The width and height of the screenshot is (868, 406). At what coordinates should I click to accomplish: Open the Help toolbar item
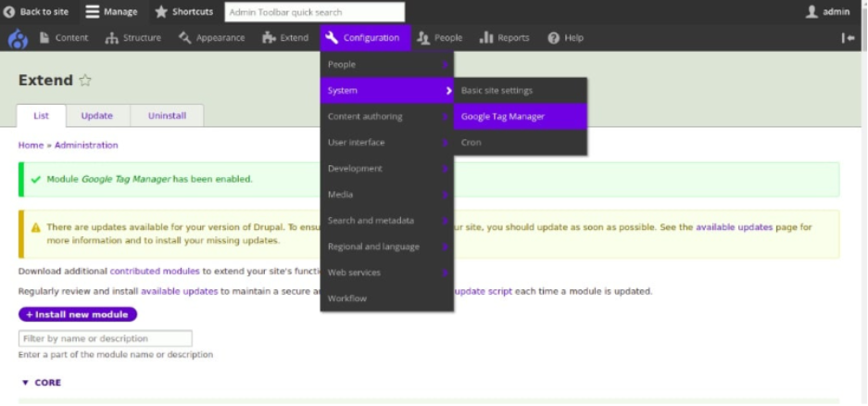coord(565,38)
